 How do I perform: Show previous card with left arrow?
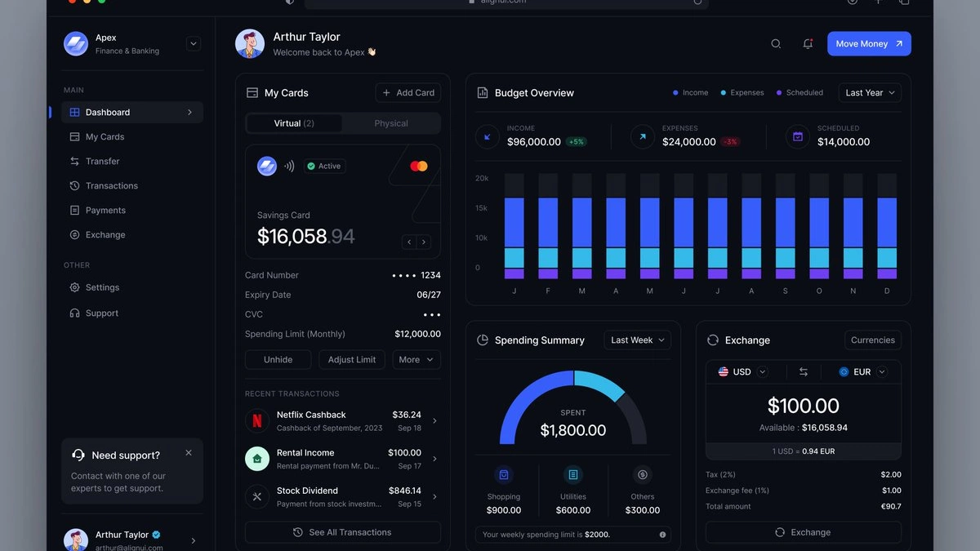click(409, 242)
